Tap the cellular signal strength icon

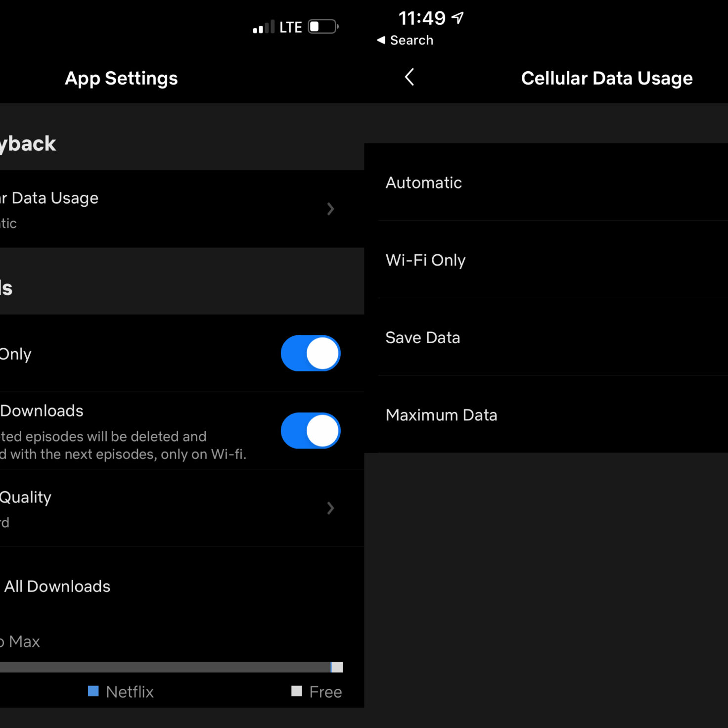coord(263,27)
